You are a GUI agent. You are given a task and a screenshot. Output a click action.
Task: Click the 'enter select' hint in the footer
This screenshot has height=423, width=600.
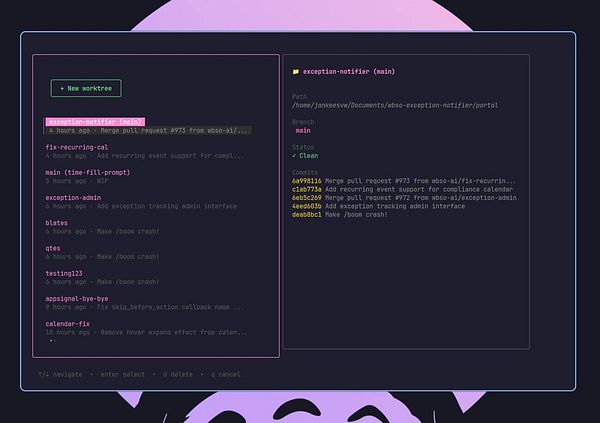point(122,375)
